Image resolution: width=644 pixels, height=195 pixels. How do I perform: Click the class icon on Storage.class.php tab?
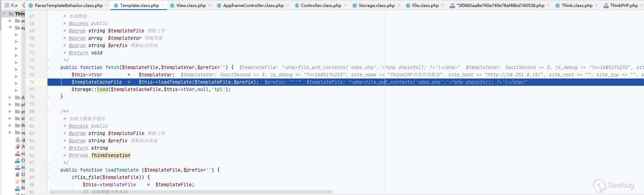coord(355,6)
